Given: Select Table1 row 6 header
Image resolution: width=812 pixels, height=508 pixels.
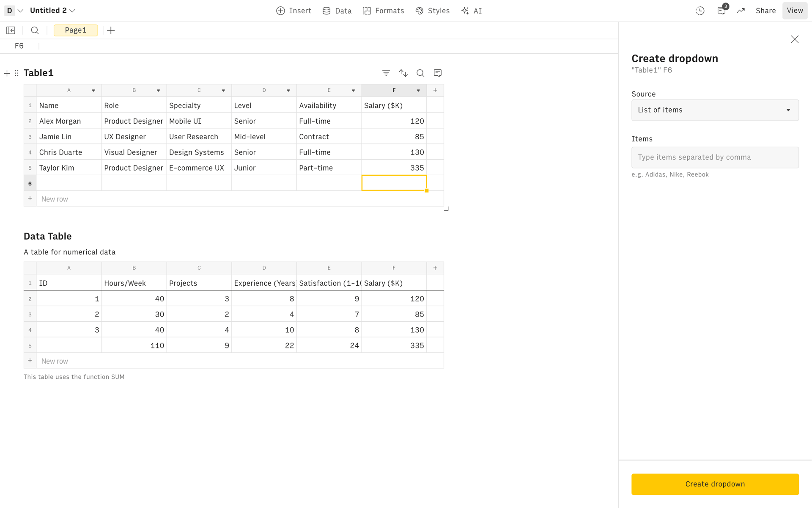Looking at the screenshot, I should [x=30, y=183].
